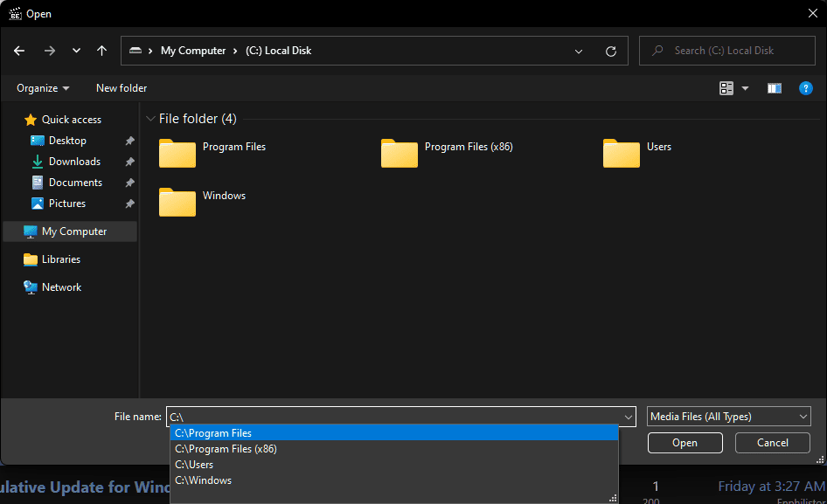827x504 pixels.
Task: Select My Computer in sidebar
Action: (70, 231)
